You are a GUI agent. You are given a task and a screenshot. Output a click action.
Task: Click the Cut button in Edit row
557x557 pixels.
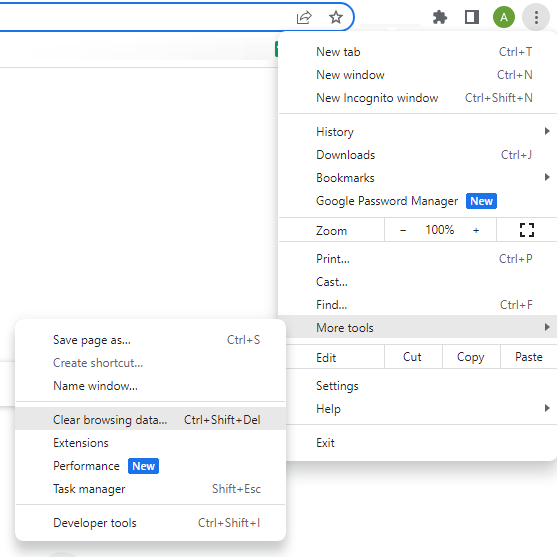[413, 357]
